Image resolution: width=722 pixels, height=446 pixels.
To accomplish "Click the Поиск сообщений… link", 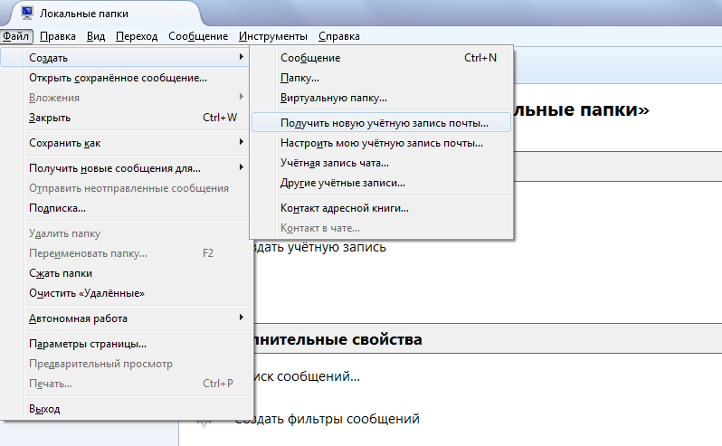I will (307, 376).
